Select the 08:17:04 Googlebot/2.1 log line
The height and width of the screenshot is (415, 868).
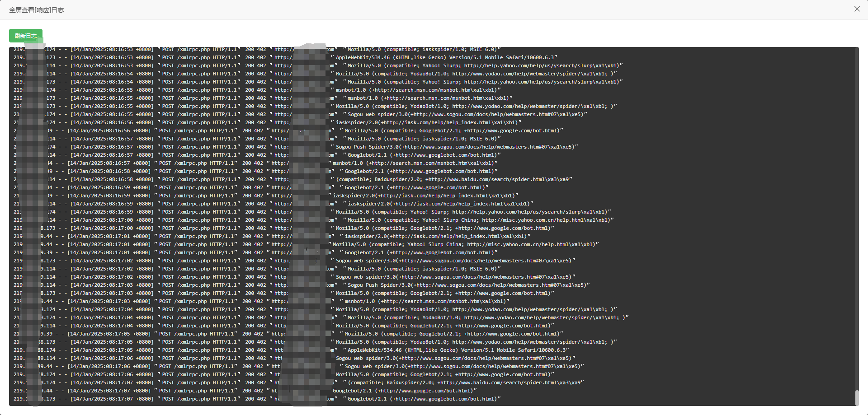(x=284, y=326)
